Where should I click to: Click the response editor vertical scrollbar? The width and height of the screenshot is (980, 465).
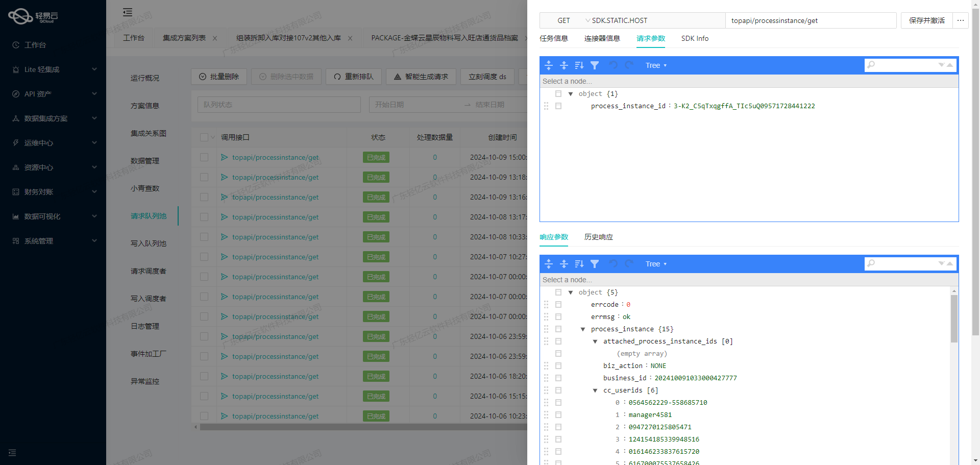tap(954, 319)
